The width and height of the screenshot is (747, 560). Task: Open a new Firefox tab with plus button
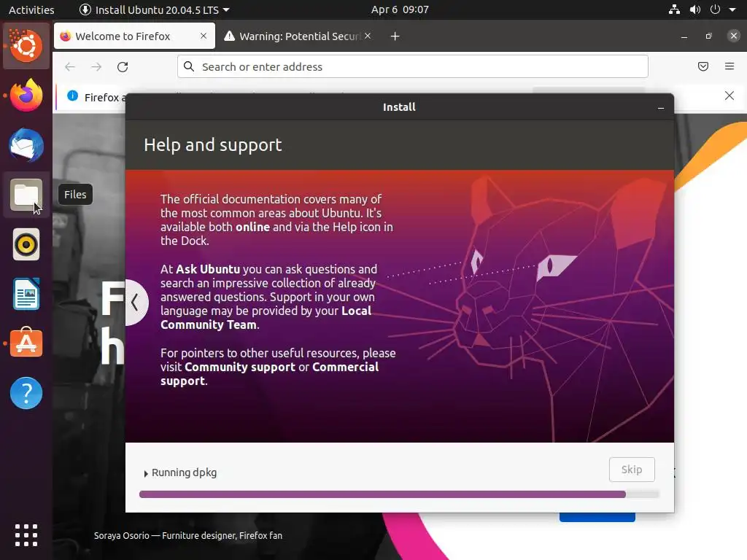click(x=395, y=36)
